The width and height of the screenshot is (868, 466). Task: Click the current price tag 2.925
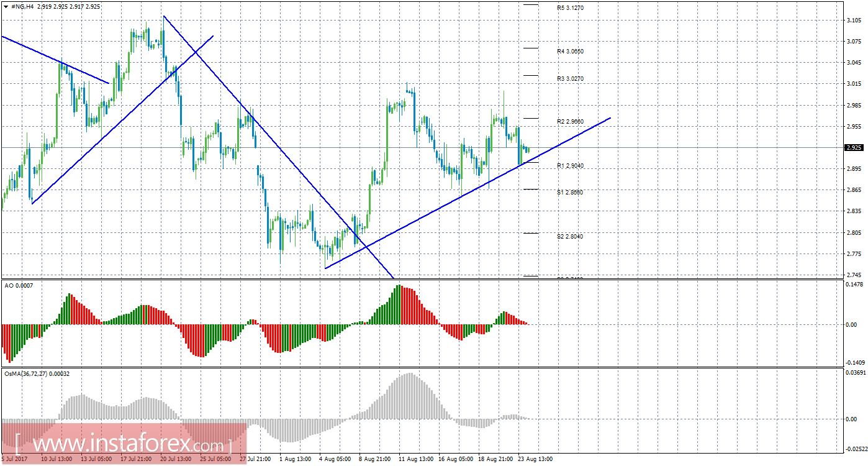click(854, 148)
